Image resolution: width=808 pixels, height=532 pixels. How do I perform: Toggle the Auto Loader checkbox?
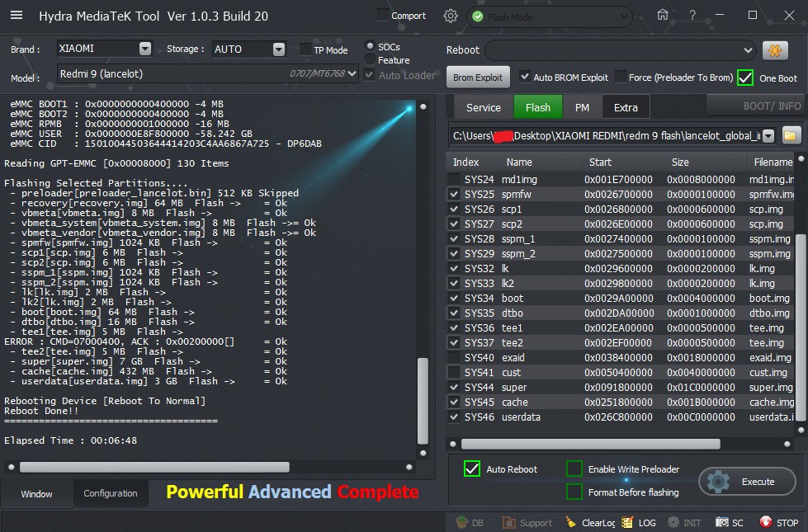[x=369, y=75]
